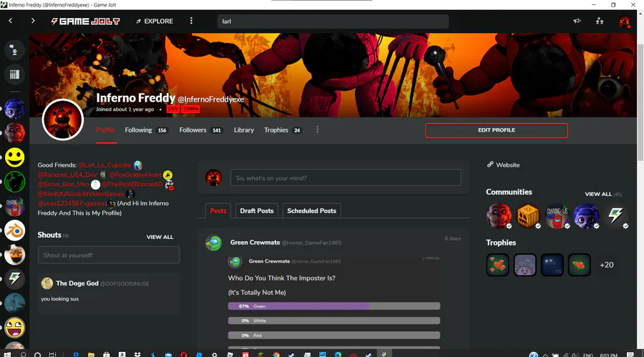Open the @KindOfaNoobAtVideoGames mention link

[81, 194]
